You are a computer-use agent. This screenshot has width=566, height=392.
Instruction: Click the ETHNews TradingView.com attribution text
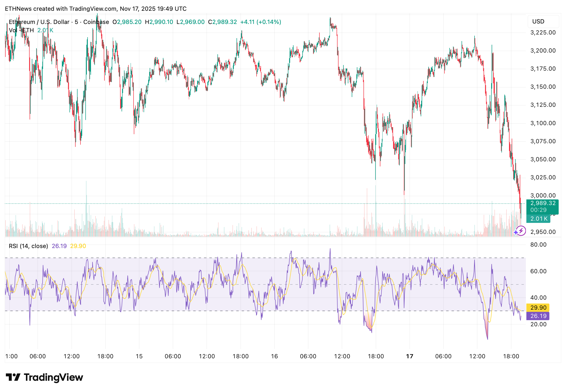pos(96,9)
